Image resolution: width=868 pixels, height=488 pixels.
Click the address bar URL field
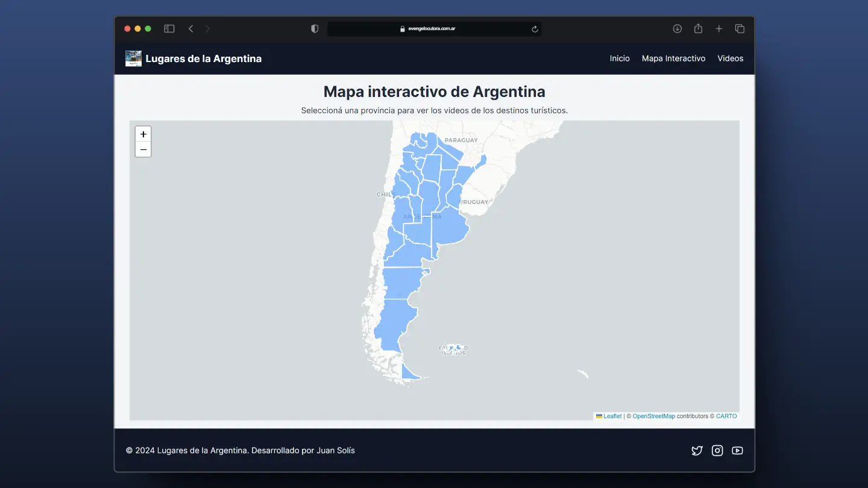pos(434,29)
